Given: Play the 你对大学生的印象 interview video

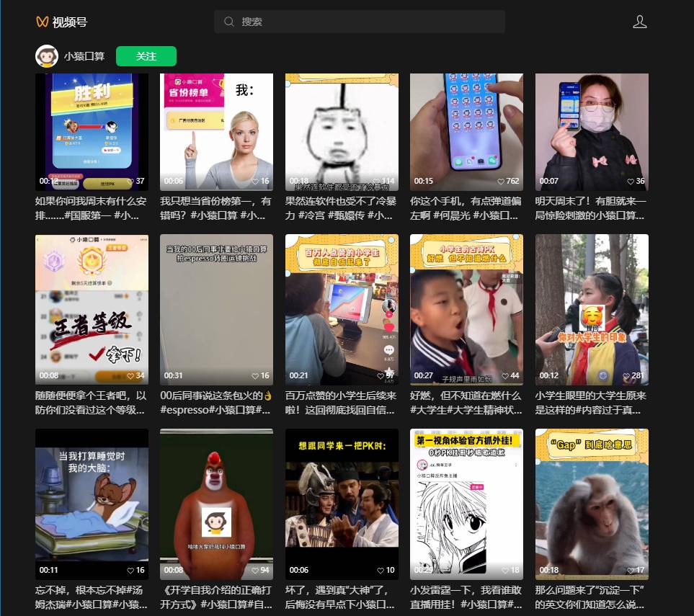Looking at the screenshot, I should point(592,309).
